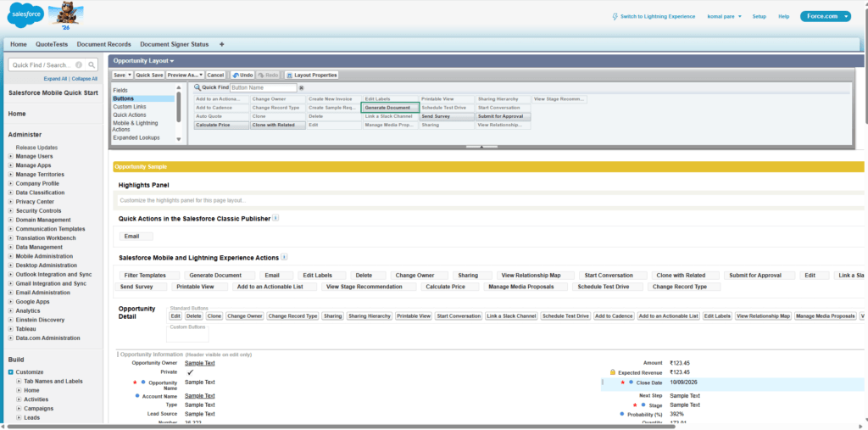Viewport: 868px width, 430px height.
Task: Clear the palette Quick Find with the x icon
Action: tap(302, 87)
